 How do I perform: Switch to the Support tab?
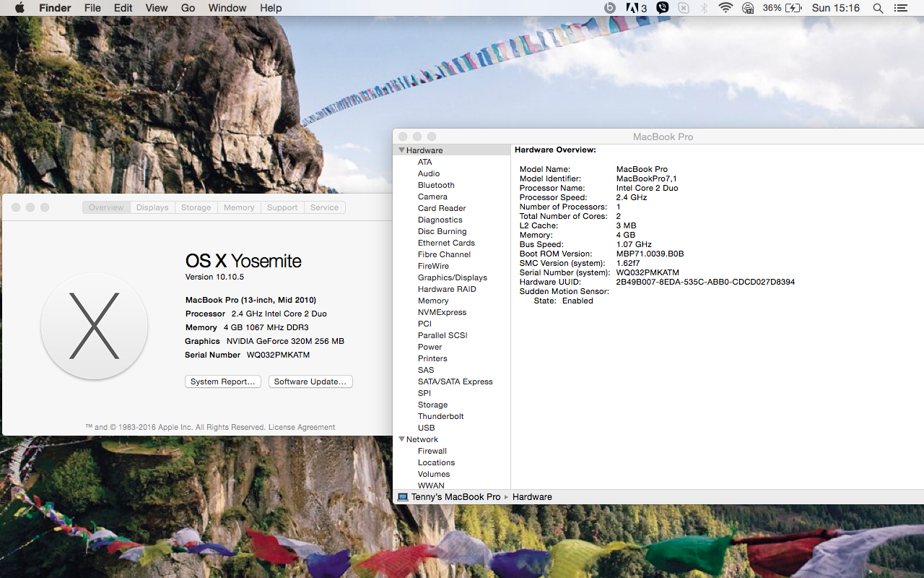tap(282, 207)
